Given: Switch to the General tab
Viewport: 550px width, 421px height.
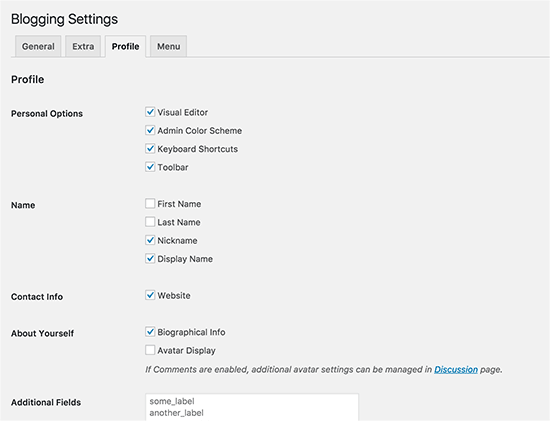Looking at the screenshot, I should pos(38,46).
